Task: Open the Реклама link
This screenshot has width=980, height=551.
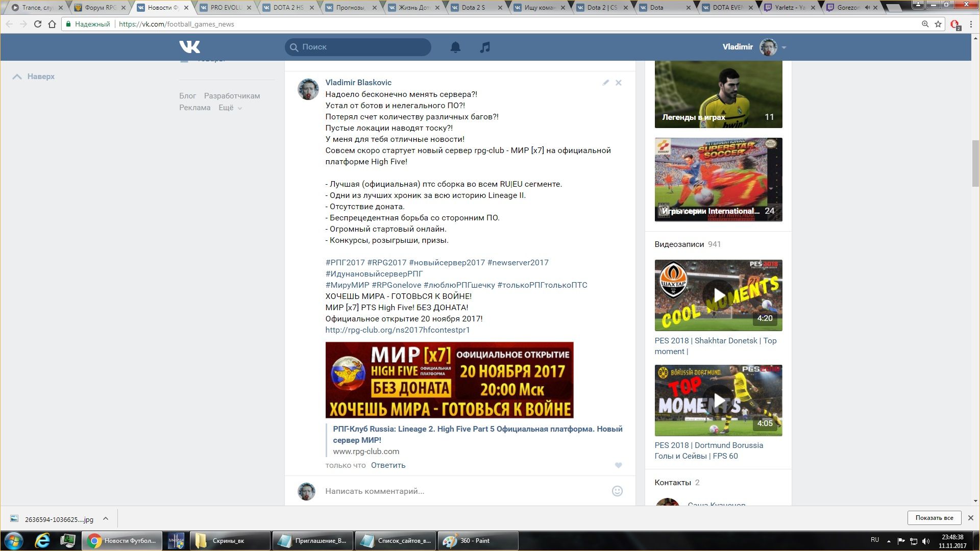Action: coord(194,108)
